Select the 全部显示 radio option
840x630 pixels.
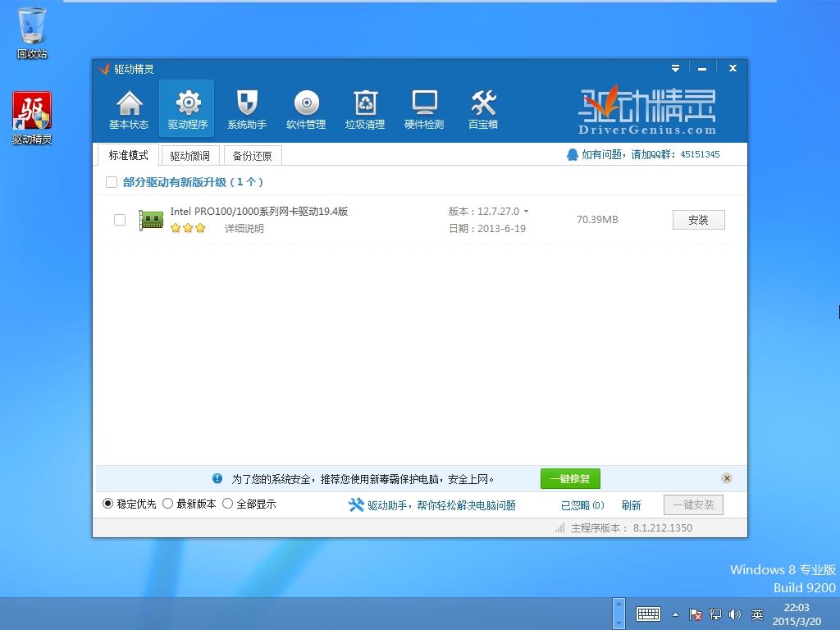pos(228,504)
